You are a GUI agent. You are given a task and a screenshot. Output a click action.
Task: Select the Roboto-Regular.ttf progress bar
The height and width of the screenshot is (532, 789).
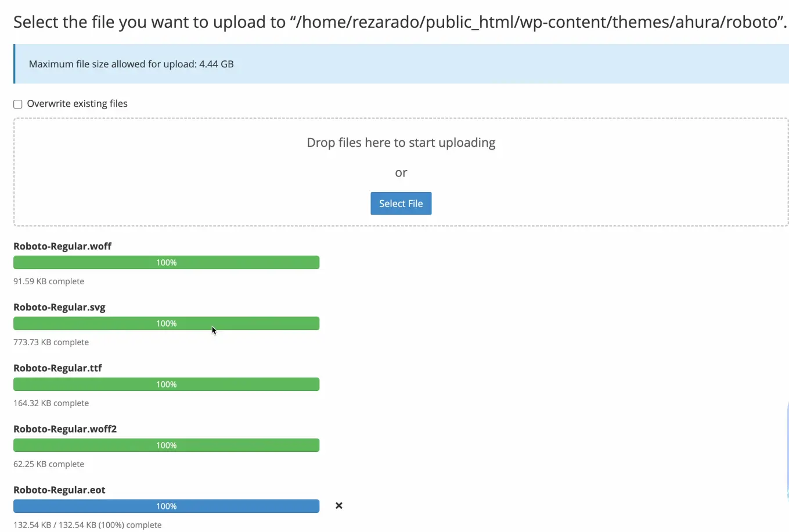166,385
